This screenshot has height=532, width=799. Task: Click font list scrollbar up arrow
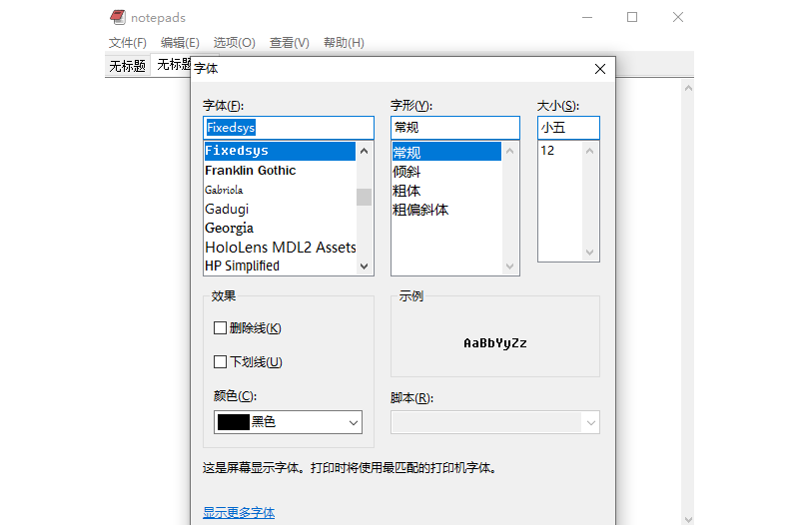point(364,151)
